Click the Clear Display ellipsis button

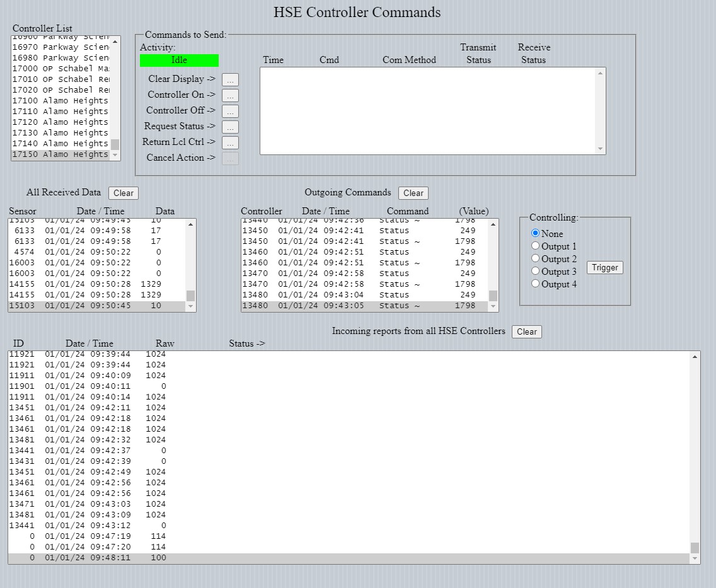click(x=230, y=79)
